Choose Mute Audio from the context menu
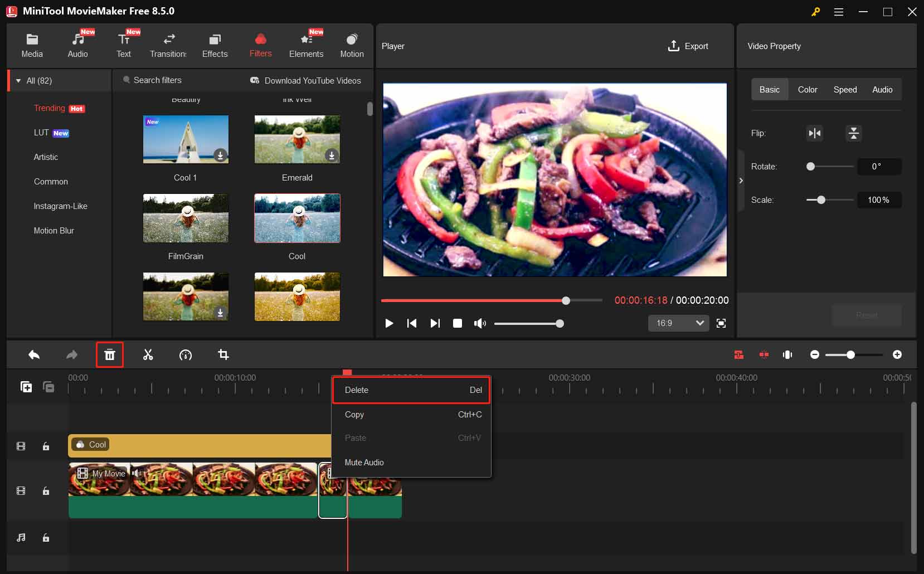 (x=364, y=462)
